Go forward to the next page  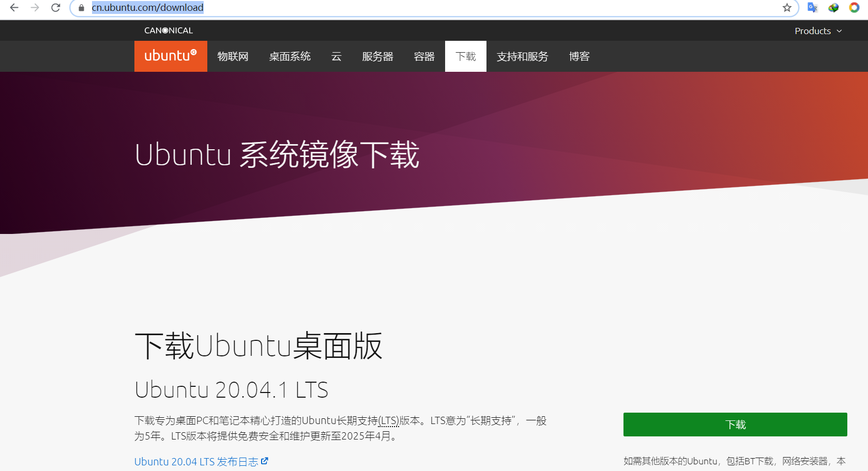click(x=35, y=8)
